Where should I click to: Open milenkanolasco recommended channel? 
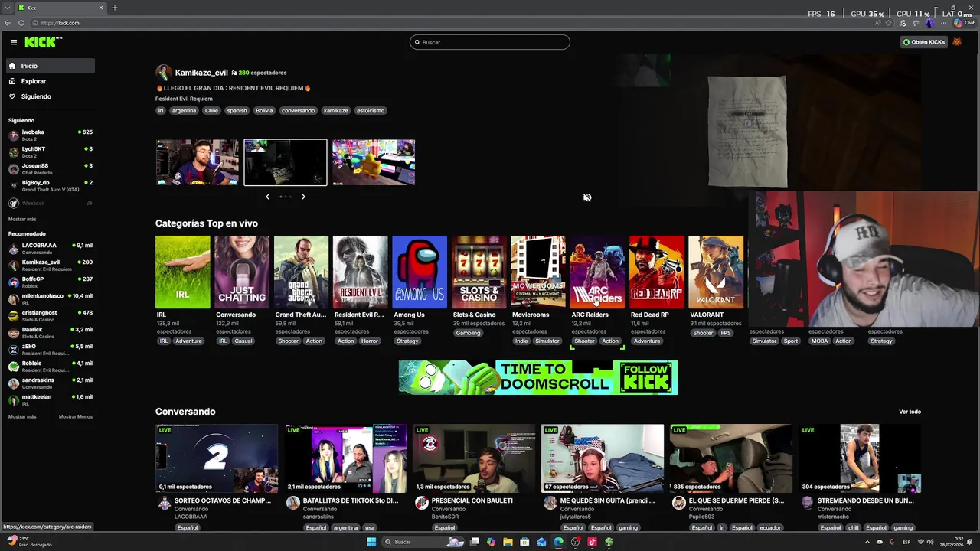click(51, 298)
